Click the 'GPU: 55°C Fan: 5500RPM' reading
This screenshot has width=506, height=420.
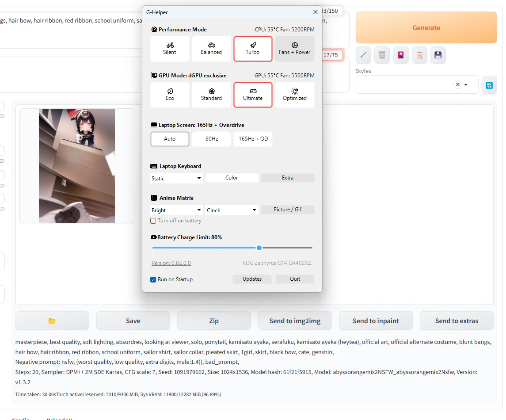[x=284, y=75]
